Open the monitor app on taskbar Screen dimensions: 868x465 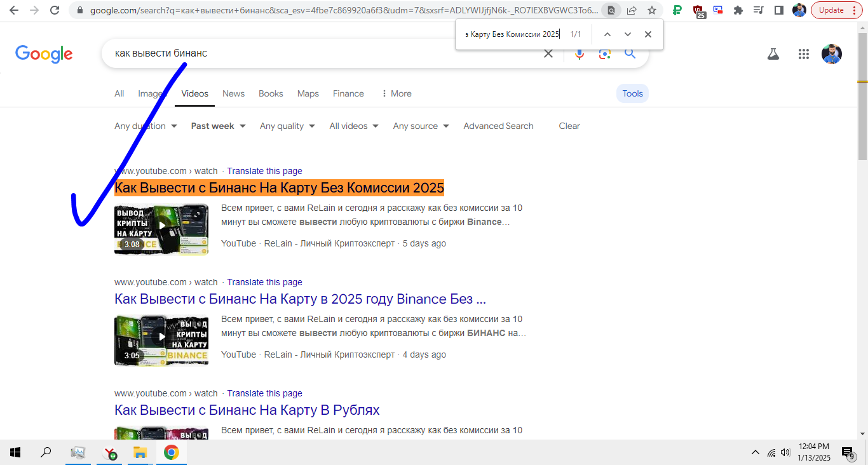point(78,452)
